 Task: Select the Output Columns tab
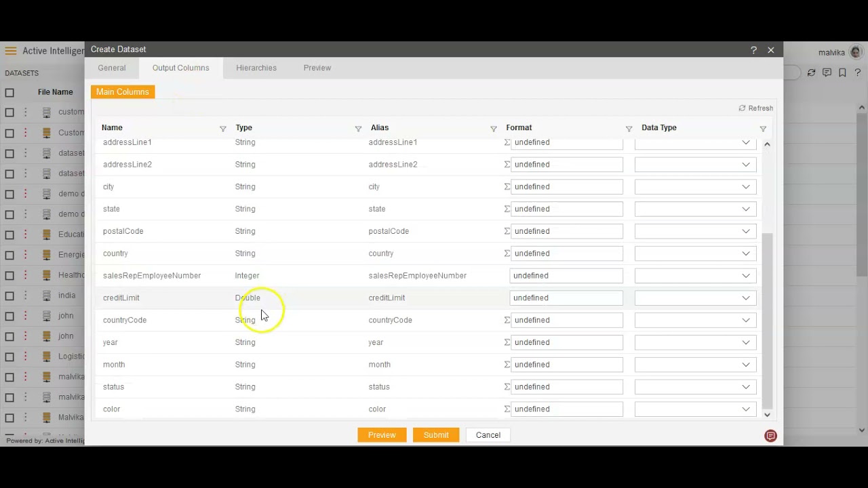(x=181, y=68)
